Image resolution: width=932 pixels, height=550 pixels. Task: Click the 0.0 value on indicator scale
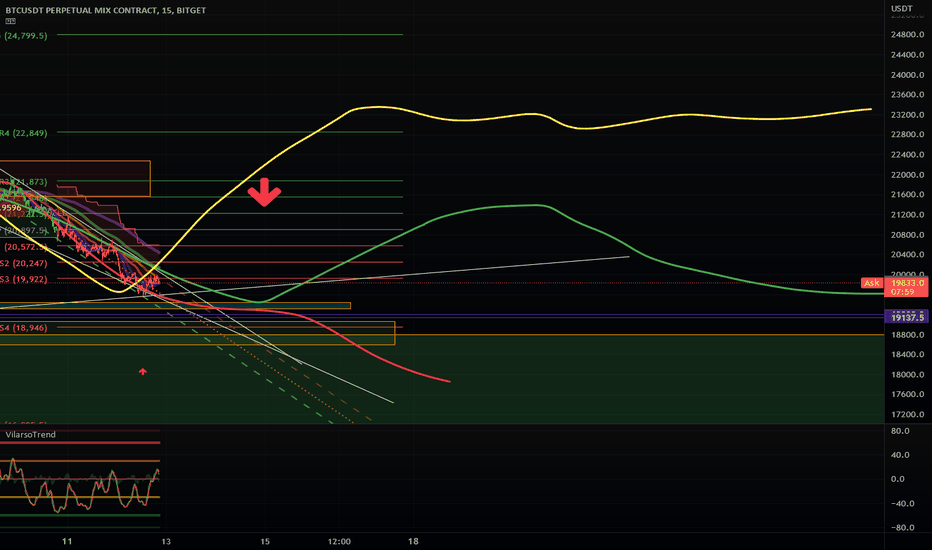click(898, 479)
